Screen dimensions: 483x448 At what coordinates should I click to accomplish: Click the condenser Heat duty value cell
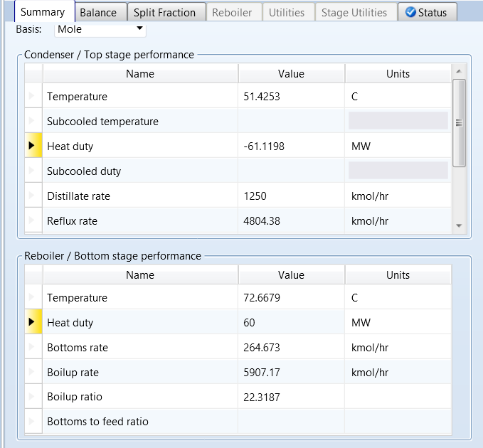pos(291,146)
